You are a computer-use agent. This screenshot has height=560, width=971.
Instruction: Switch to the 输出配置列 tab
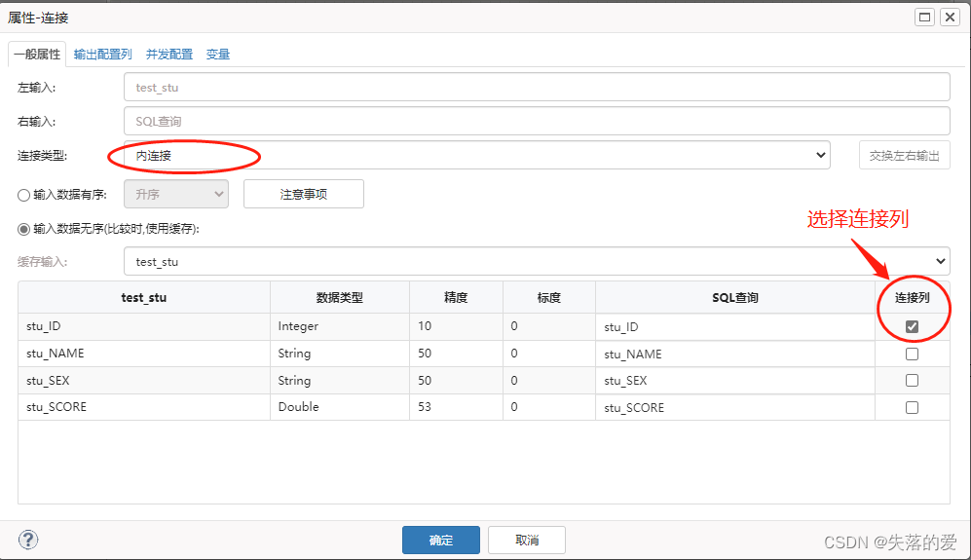(x=103, y=55)
